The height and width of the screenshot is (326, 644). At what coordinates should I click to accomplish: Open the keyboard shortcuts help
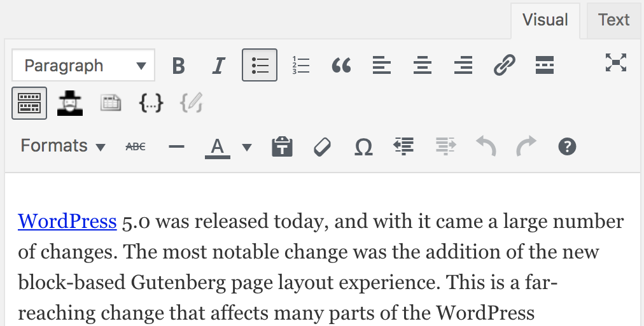pyautogui.click(x=567, y=147)
